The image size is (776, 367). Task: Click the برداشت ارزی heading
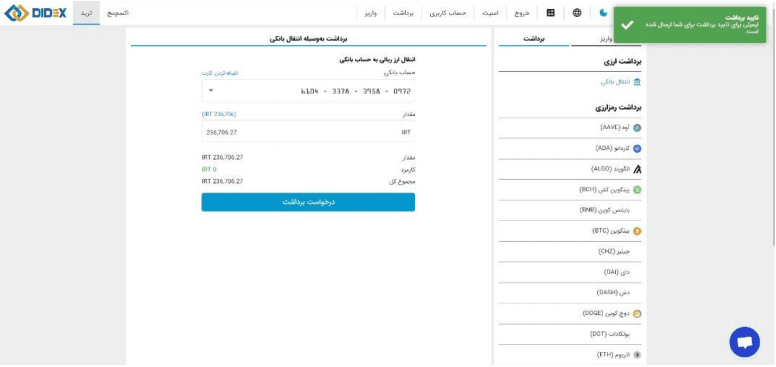tap(622, 62)
